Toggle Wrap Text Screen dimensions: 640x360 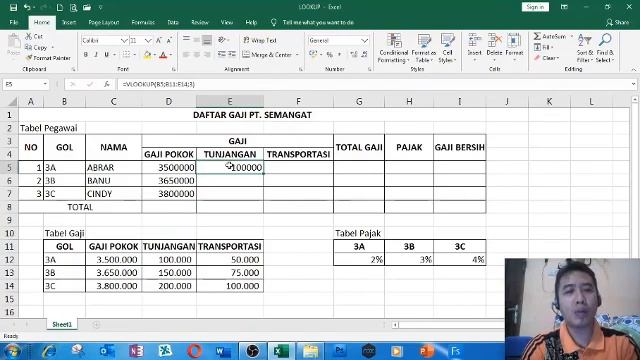(x=260, y=40)
